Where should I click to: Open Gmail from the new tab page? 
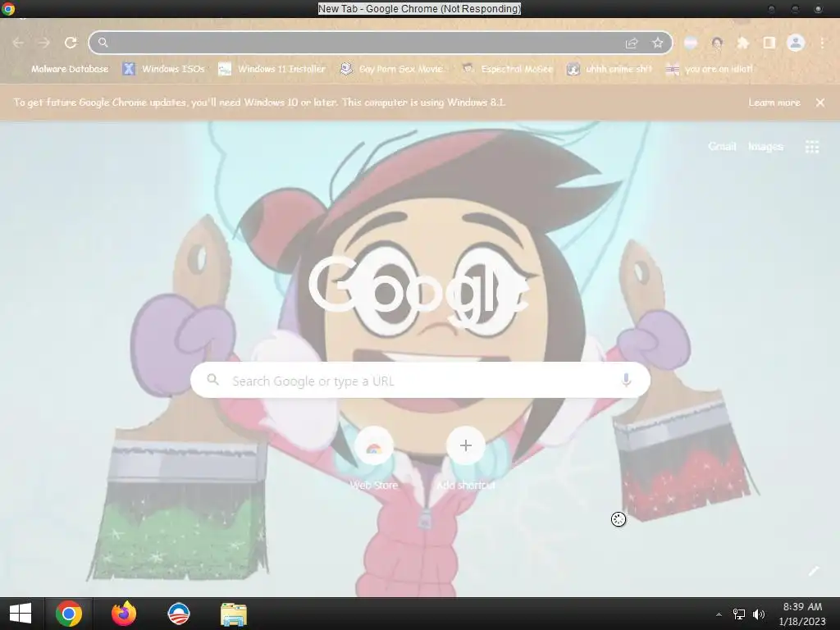[x=722, y=146]
